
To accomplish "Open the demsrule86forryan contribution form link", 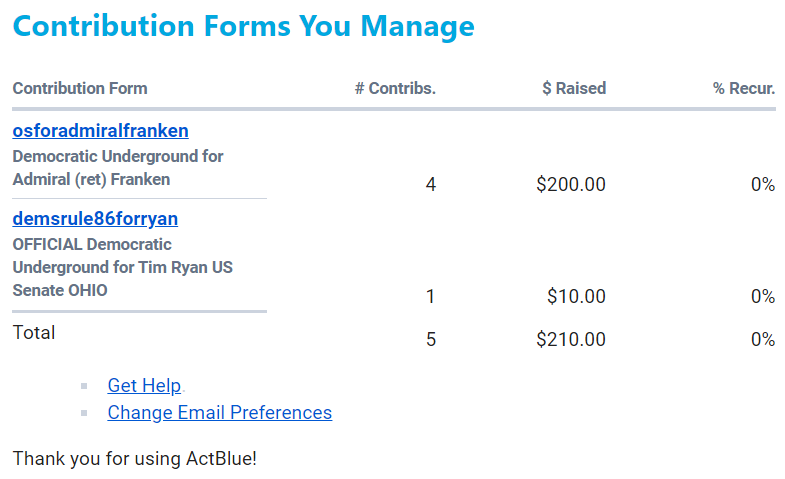I will point(95,219).
